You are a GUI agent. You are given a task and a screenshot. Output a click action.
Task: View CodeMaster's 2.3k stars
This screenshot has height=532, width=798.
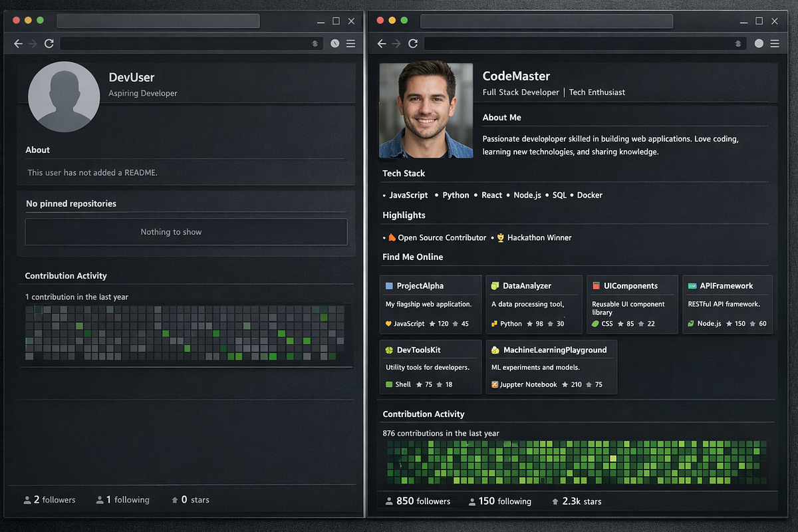pos(577,501)
